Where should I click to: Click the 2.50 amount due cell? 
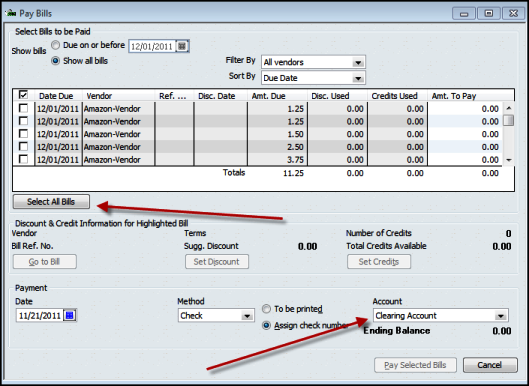pyautogui.click(x=277, y=147)
